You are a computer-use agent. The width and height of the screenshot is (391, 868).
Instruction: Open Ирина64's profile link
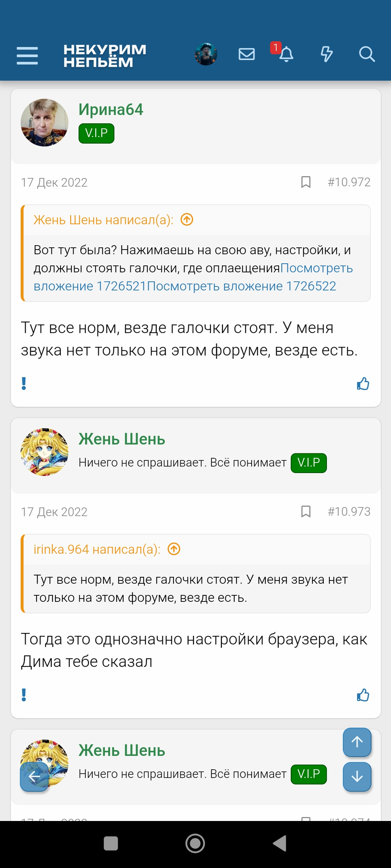[111, 109]
